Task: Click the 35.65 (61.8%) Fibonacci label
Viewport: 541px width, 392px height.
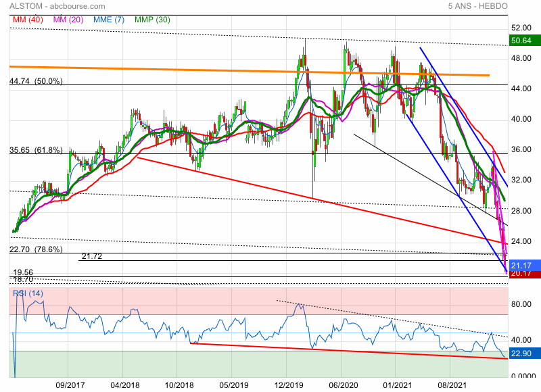Action: (37, 150)
